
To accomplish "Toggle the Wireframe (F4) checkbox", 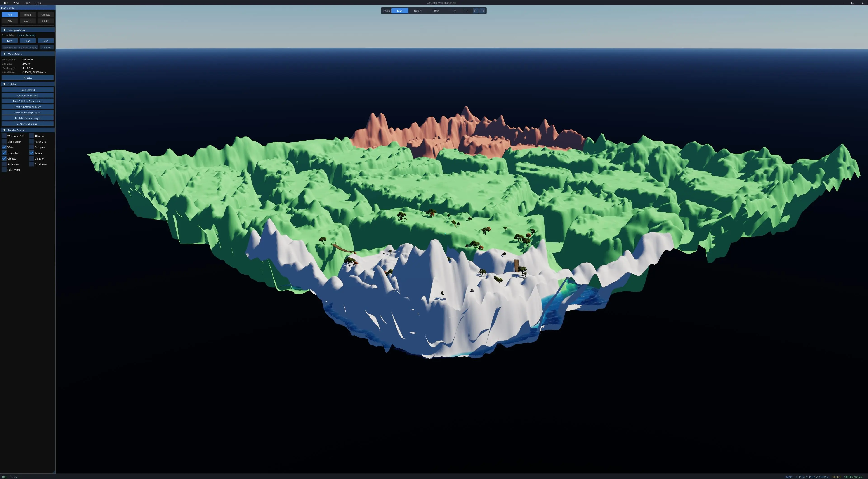I will pos(4,136).
